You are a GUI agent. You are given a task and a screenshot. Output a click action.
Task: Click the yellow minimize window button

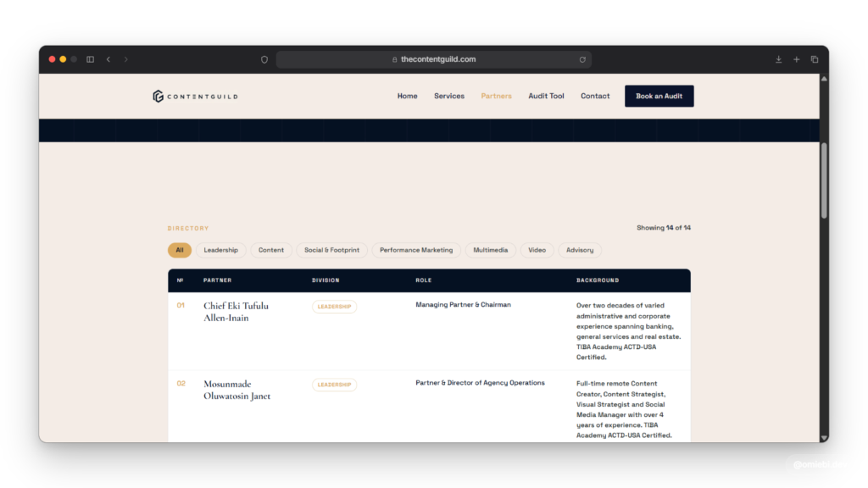63,59
